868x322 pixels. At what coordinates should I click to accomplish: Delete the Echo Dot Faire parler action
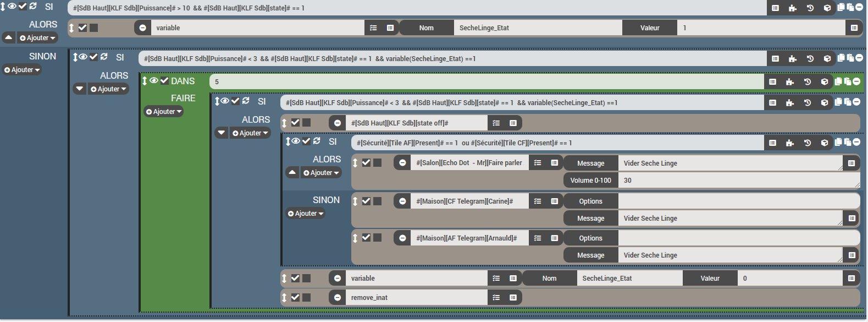(402, 163)
